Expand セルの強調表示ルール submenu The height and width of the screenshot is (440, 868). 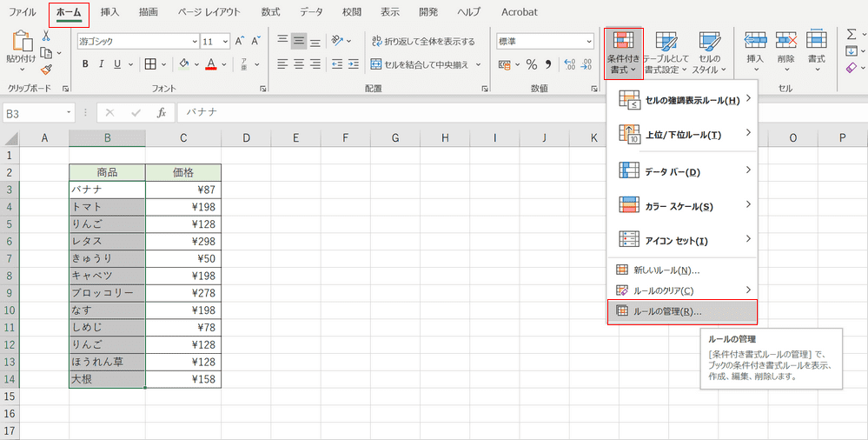tap(682, 100)
